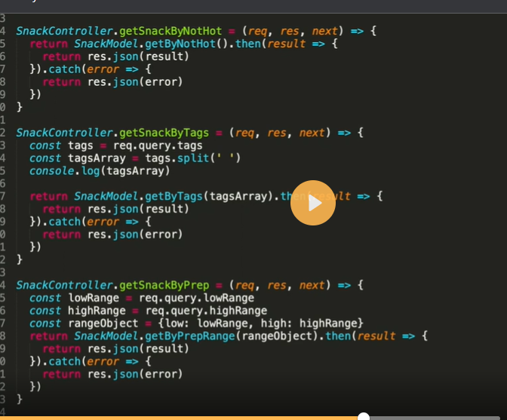Click the orange played part of progress bar

(x=181, y=417)
